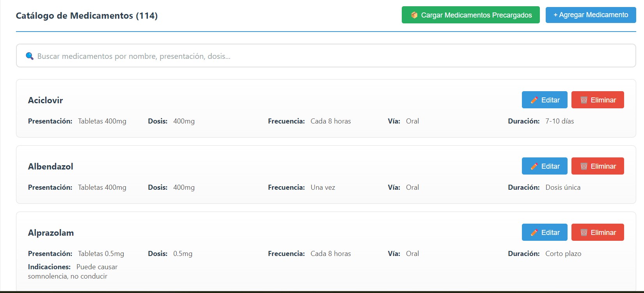
Task: Select the Albendazol medication title
Action: pyautogui.click(x=51, y=167)
